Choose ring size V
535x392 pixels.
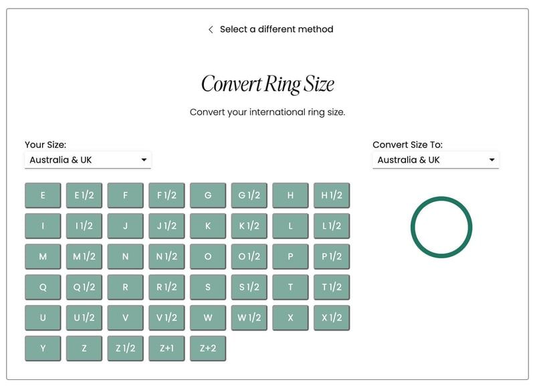[126, 318]
